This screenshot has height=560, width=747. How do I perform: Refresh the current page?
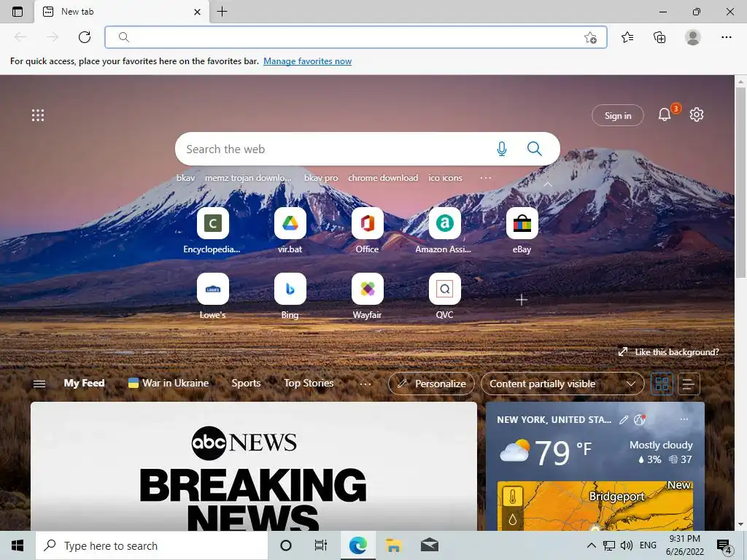point(85,37)
